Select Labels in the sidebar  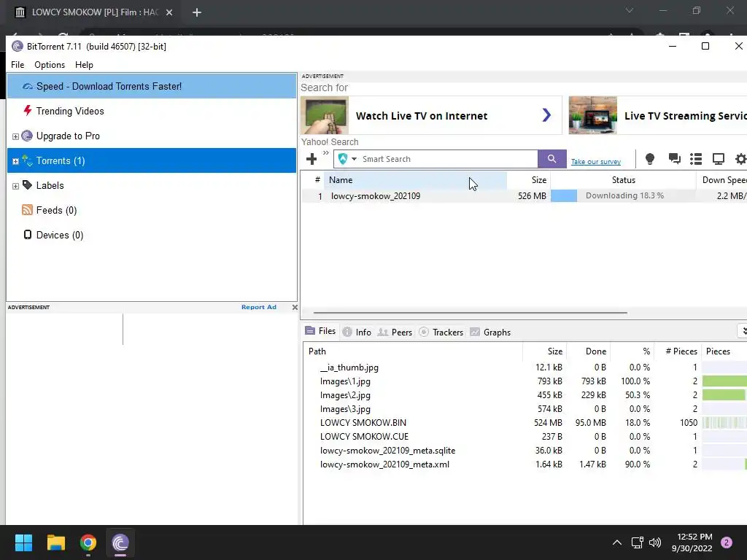pyautogui.click(x=50, y=186)
